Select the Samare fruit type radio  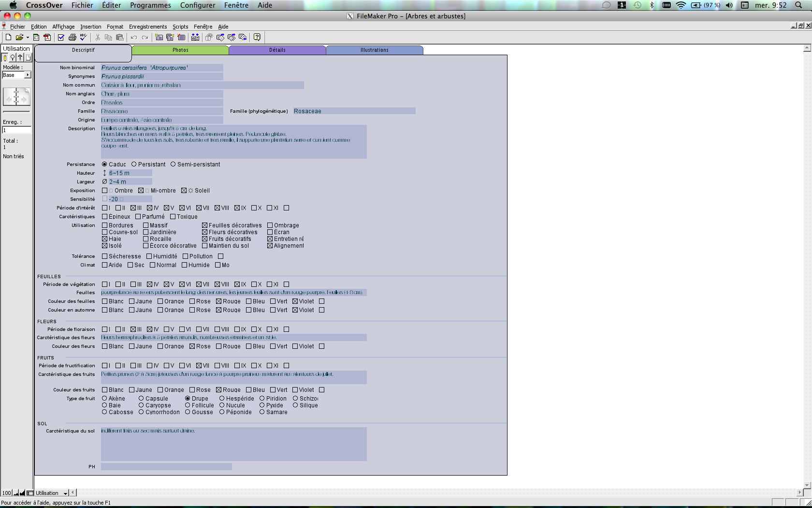coord(262,412)
